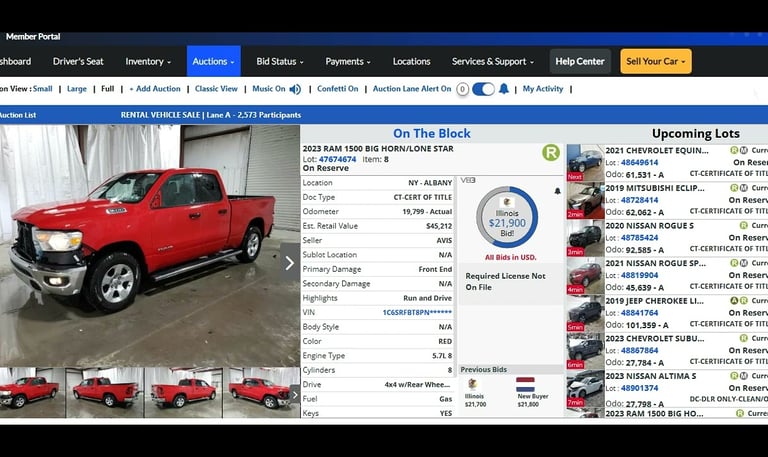The height and width of the screenshot is (457, 768).
Task: Toggle the Auction Lane Alert switch
Action: tap(483, 89)
